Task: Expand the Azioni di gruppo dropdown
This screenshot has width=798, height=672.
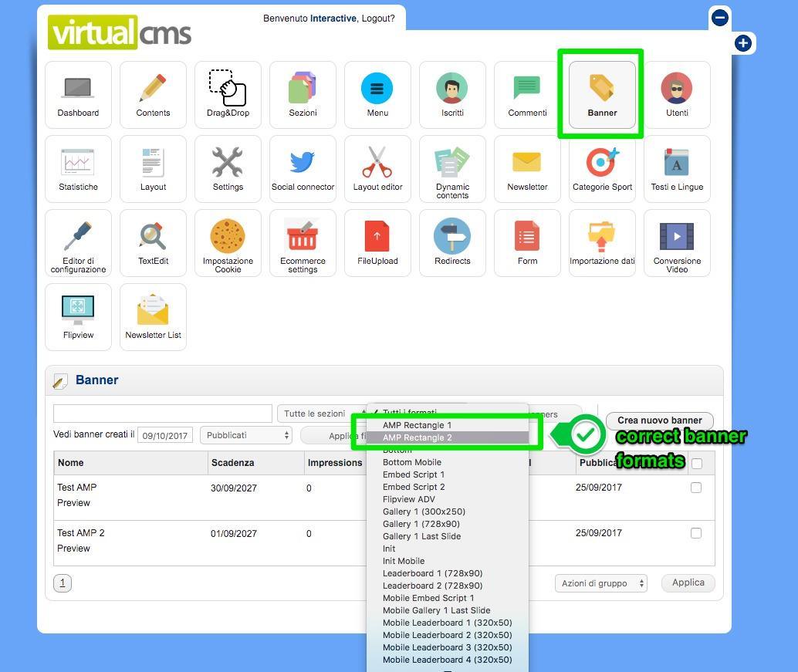Action: click(600, 583)
